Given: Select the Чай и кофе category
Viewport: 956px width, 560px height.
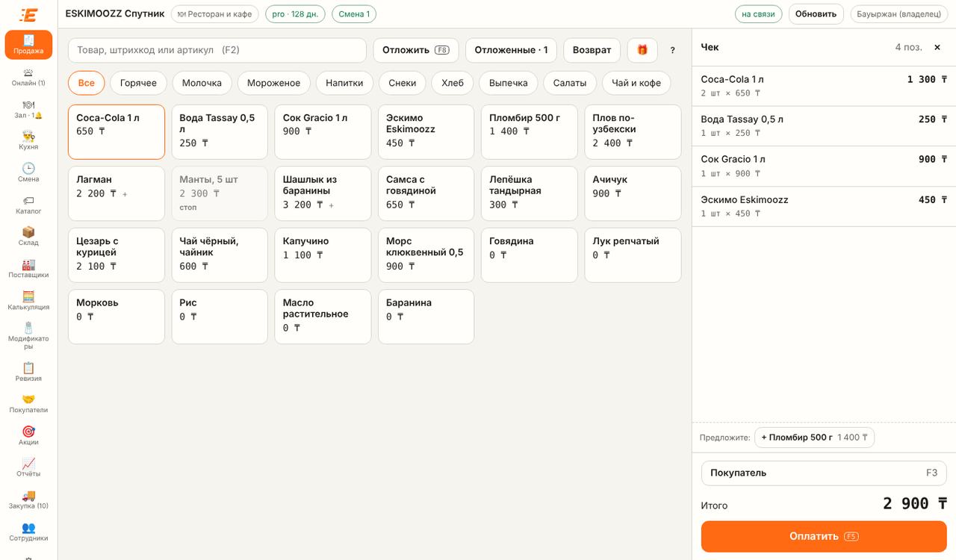Looking at the screenshot, I should tap(636, 83).
